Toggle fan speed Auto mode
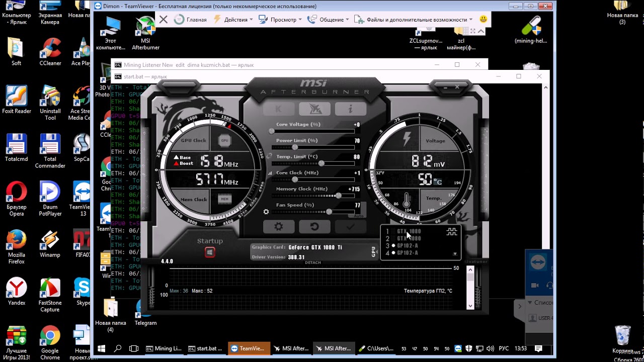The image size is (644, 362). (x=359, y=215)
